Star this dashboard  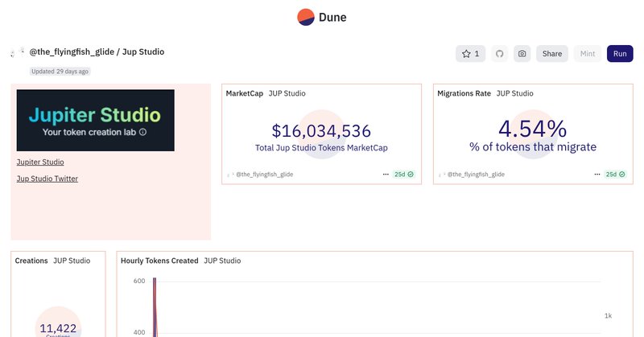[x=470, y=54]
